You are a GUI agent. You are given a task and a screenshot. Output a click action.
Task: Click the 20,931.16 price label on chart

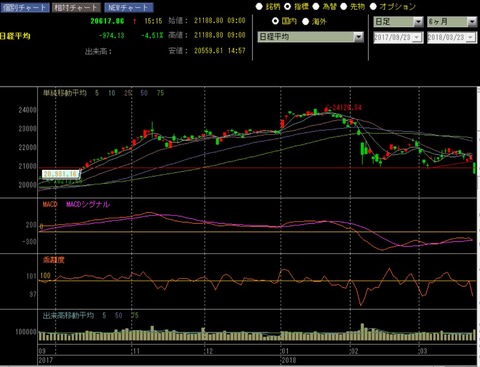click(61, 174)
